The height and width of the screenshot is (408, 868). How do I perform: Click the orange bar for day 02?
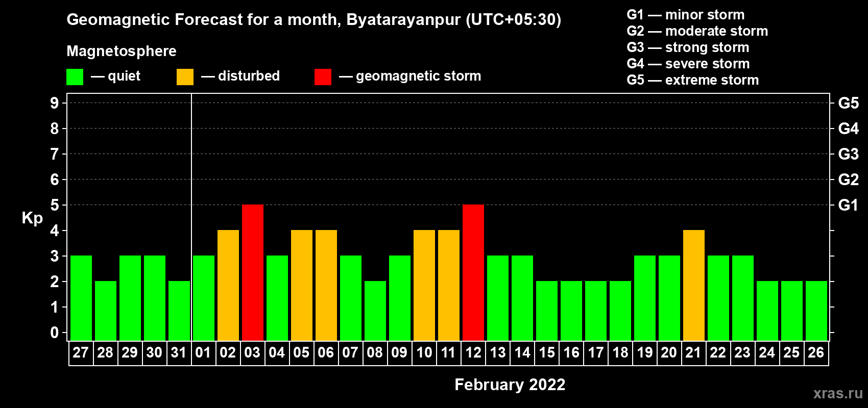[x=228, y=285]
